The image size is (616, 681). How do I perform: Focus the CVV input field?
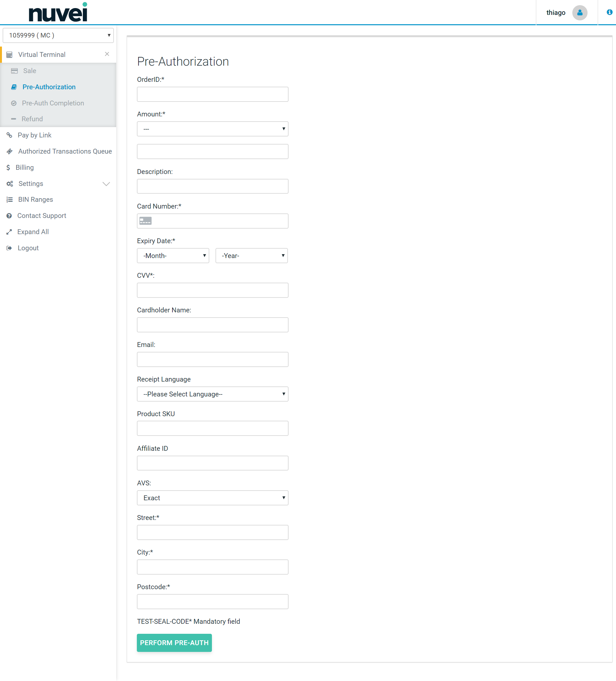[212, 290]
